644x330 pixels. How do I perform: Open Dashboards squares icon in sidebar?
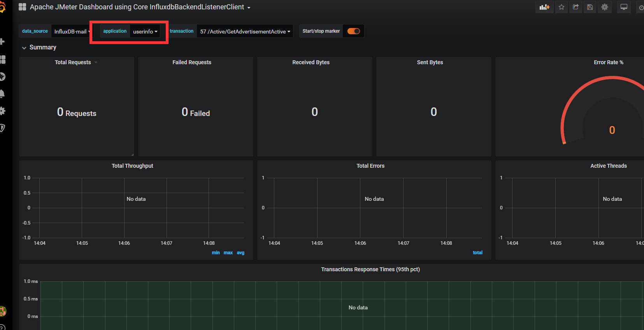click(x=2, y=59)
